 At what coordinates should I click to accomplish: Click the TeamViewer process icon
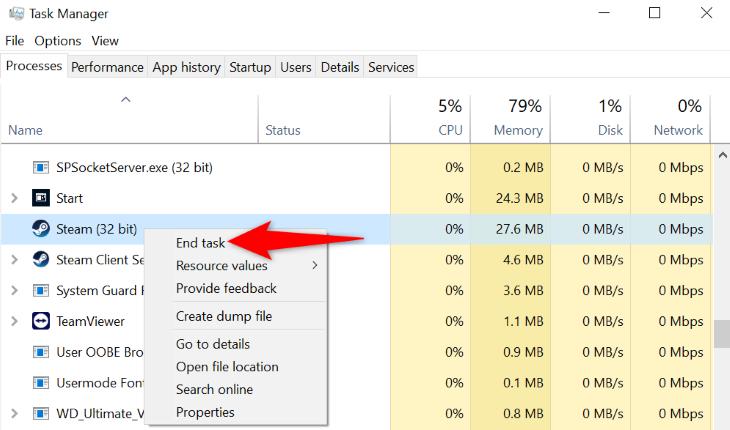click(41, 321)
